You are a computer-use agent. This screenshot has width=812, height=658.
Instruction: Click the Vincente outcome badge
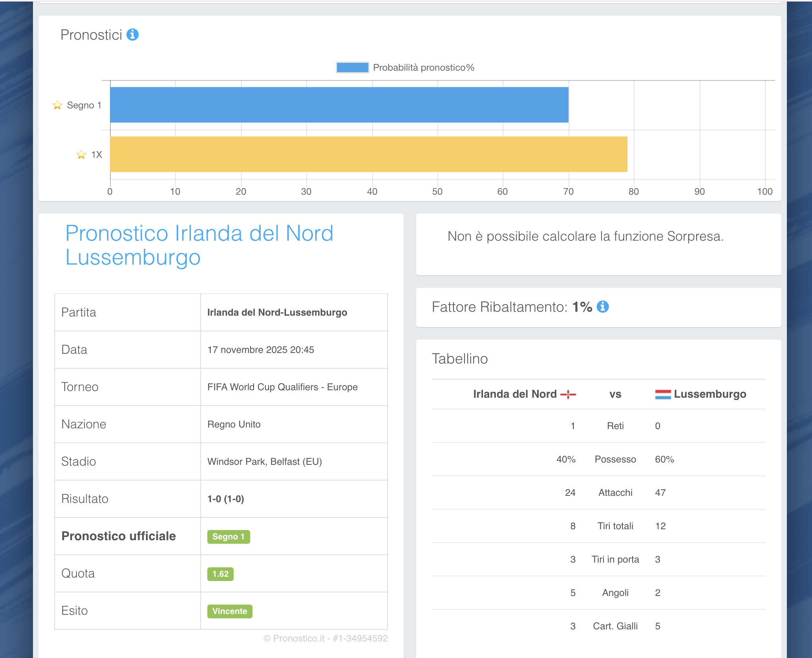[x=230, y=611]
